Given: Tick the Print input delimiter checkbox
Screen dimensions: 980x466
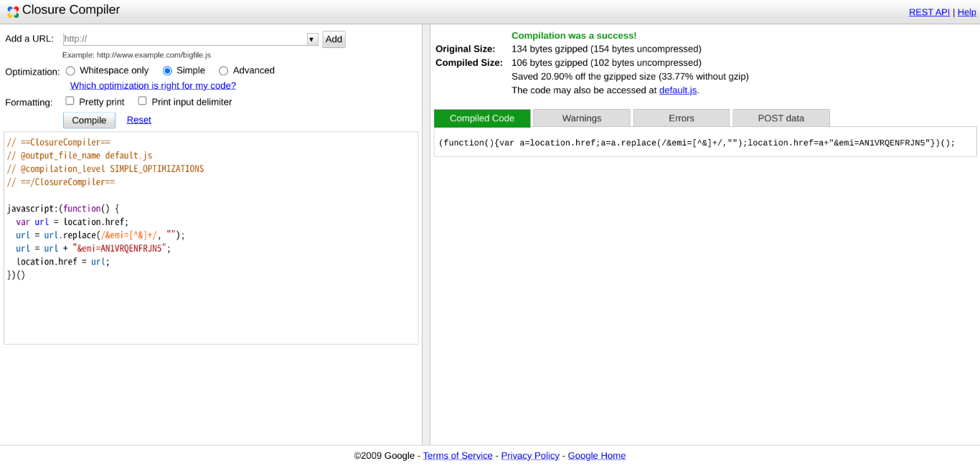Looking at the screenshot, I should click(142, 101).
